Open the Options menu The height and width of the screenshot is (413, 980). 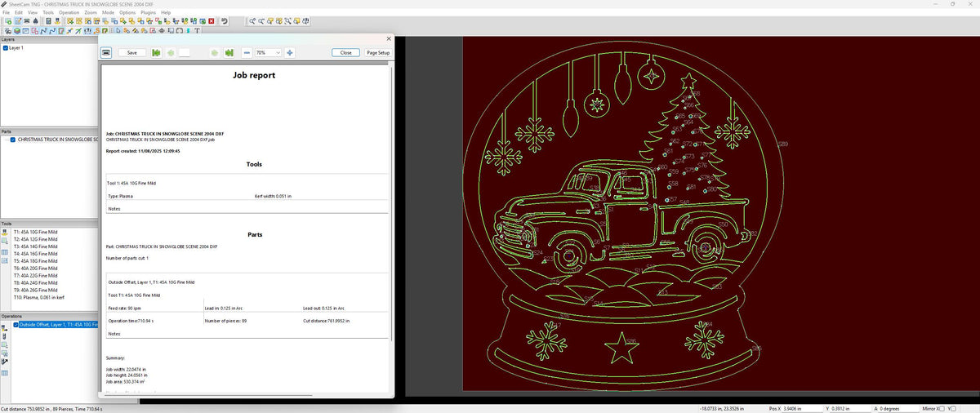(127, 13)
